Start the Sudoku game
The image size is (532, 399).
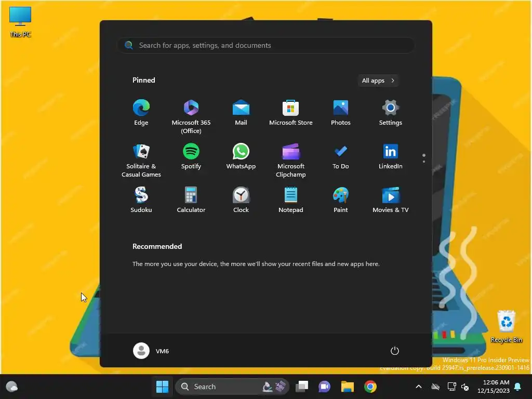pos(141,200)
